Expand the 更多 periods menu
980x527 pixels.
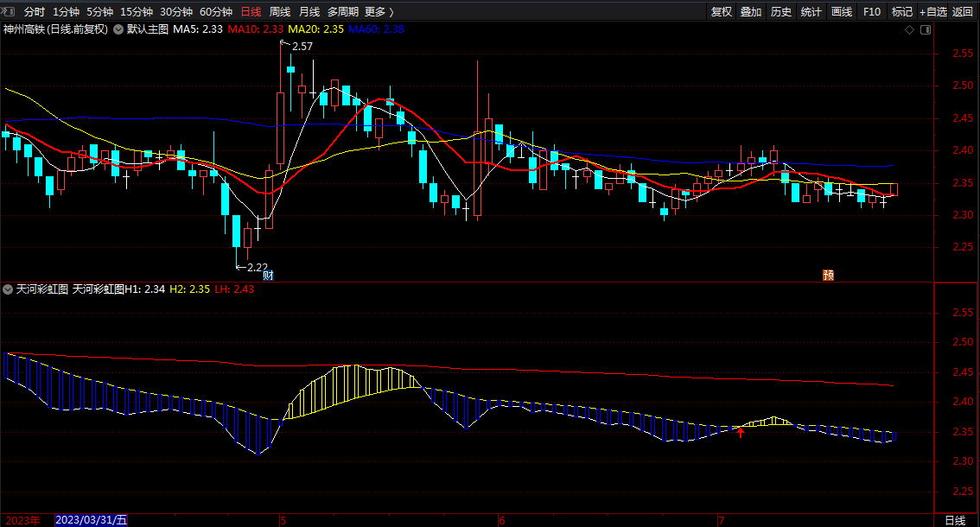coord(379,12)
